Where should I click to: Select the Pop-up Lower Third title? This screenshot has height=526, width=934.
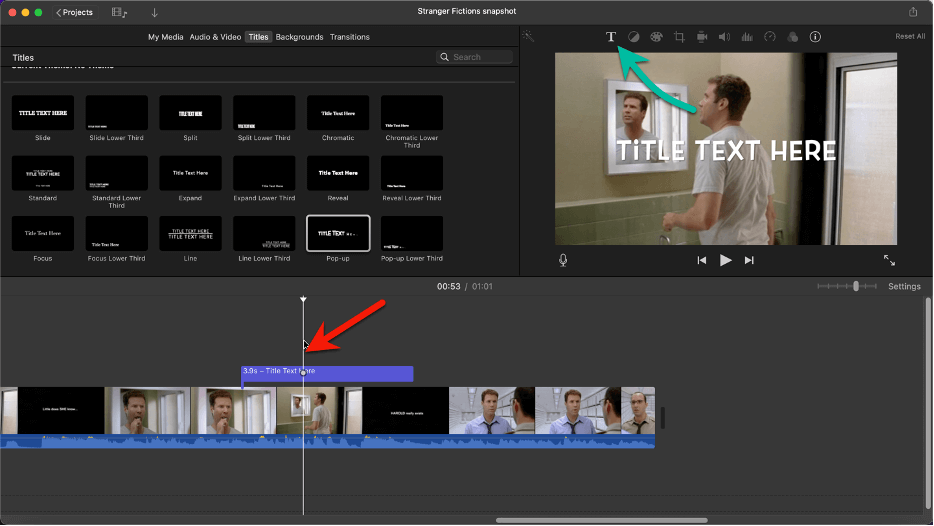click(412, 234)
